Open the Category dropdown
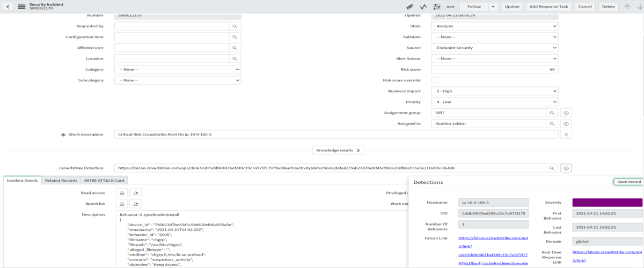This screenshot has width=644, height=268. click(x=177, y=70)
